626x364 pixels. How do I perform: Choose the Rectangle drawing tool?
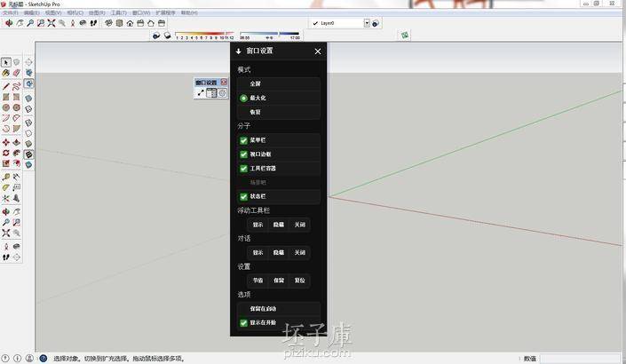pyautogui.click(x=5, y=97)
